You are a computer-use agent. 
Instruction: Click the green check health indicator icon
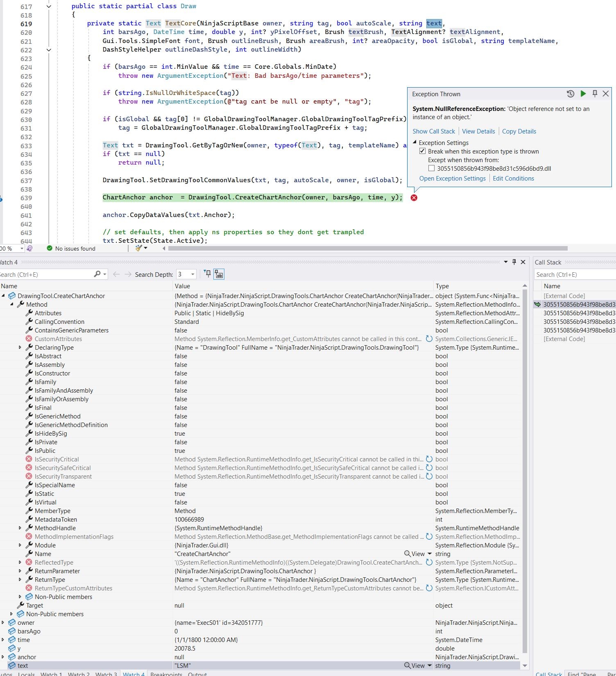[50, 248]
